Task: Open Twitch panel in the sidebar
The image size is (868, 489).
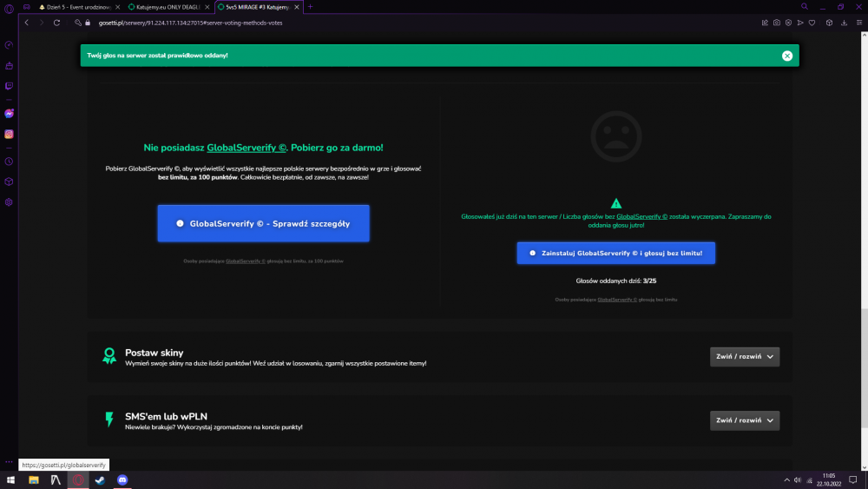Action: (x=9, y=86)
